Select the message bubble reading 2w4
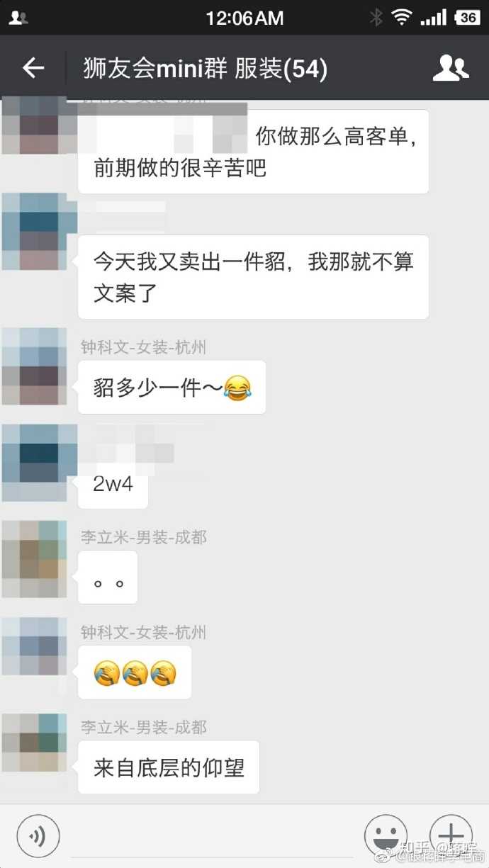The height and width of the screenshot is (868, 489). click(113, 485)
